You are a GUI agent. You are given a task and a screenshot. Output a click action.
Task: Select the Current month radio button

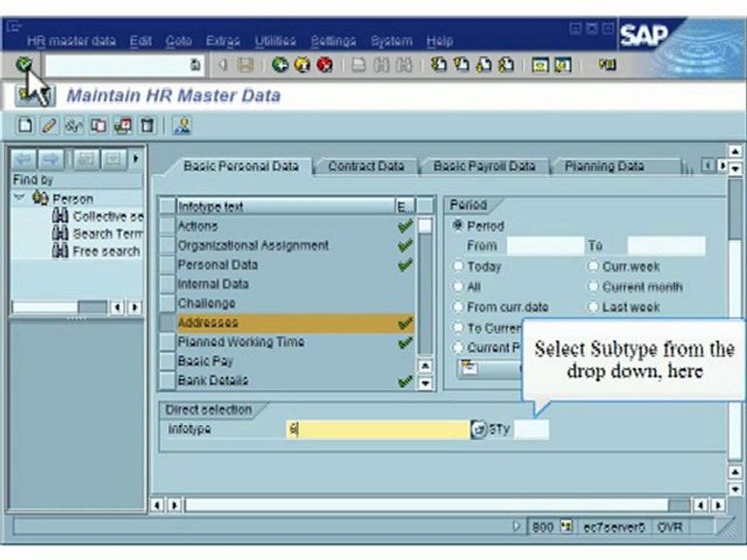click(x=593, y=286)
